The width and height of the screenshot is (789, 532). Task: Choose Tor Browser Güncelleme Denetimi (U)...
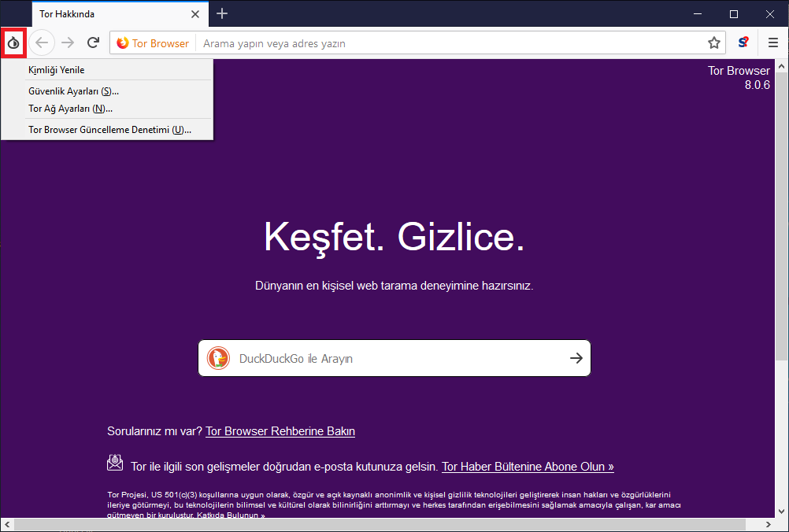107,130
